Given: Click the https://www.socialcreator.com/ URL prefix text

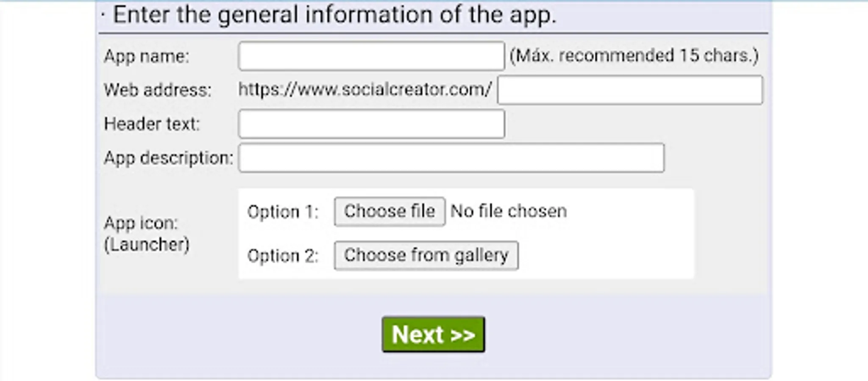Looking at the screenshot, I should 365,90.
